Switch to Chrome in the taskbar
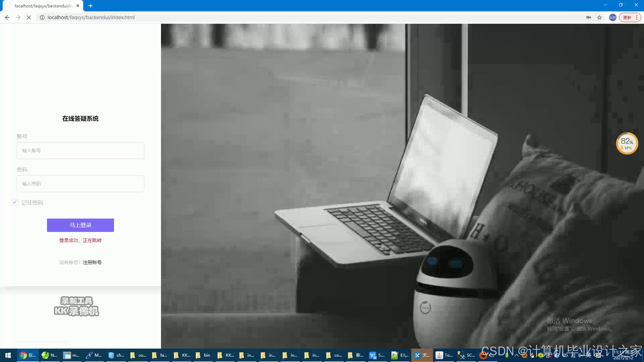 point(28,355)
